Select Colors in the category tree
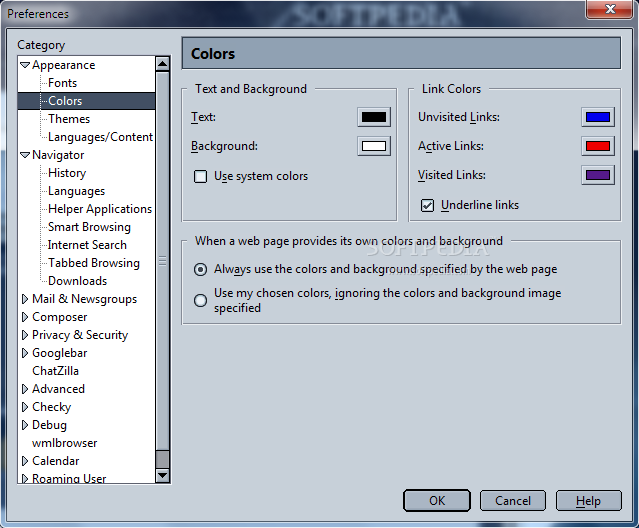This screenshot has height=528, width=639. pos(65,101)
